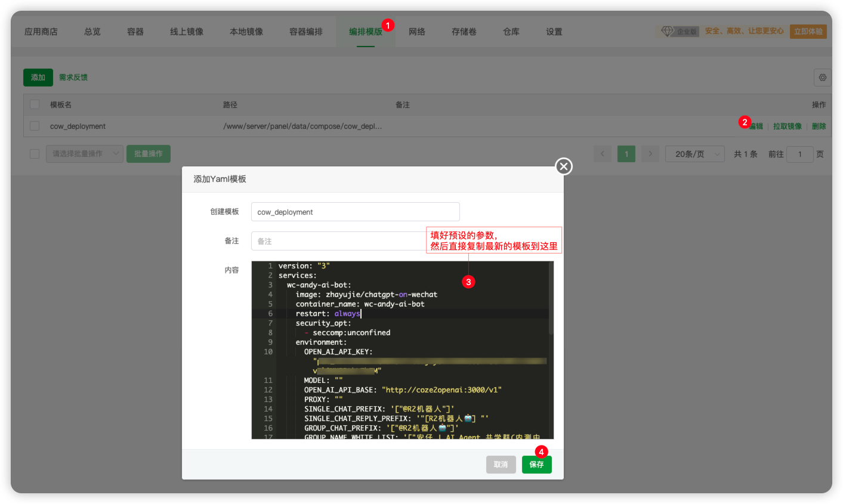Select the 线上镜像 tab
The width and height of the screenshot is (843, 504).
(x=187, y=32)
